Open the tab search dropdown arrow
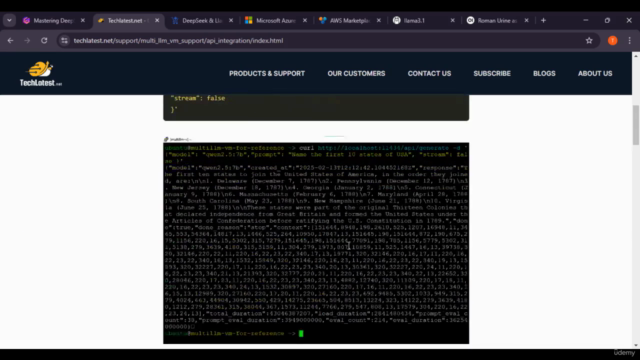640x360 pixels. (9, 20)
